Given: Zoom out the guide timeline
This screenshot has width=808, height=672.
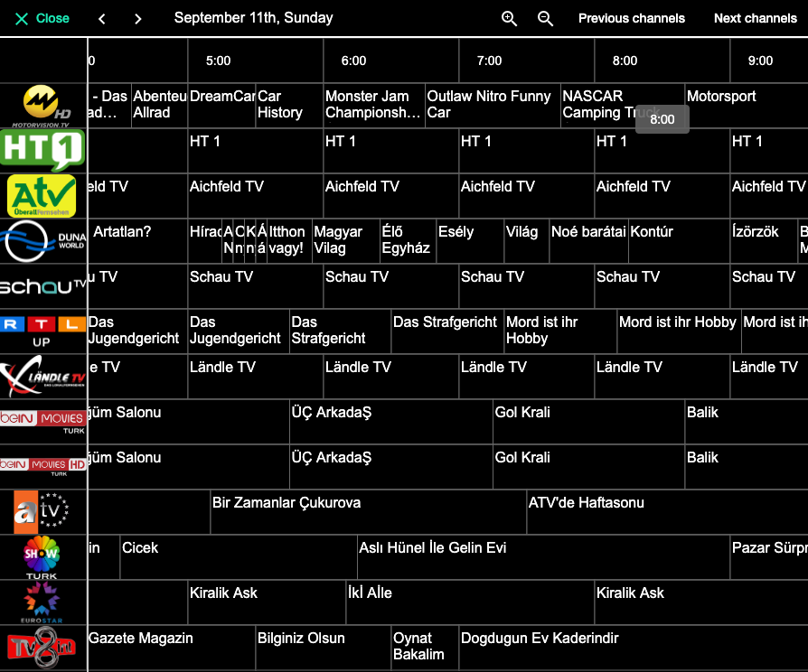Looking at the screenshot, I should [545, 19].
